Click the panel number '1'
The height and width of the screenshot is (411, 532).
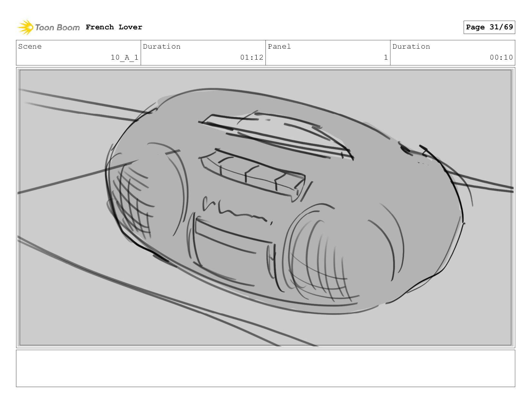[386, 57]
